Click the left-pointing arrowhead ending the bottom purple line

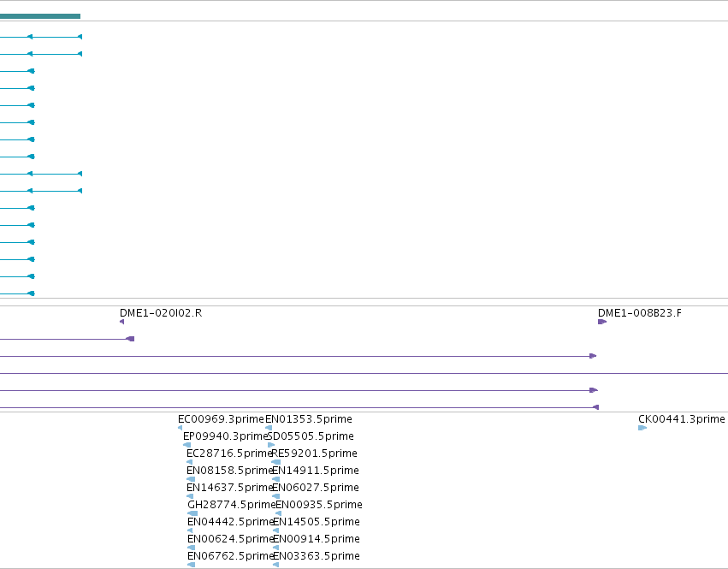pyautogui.click(x=595, y=407)
